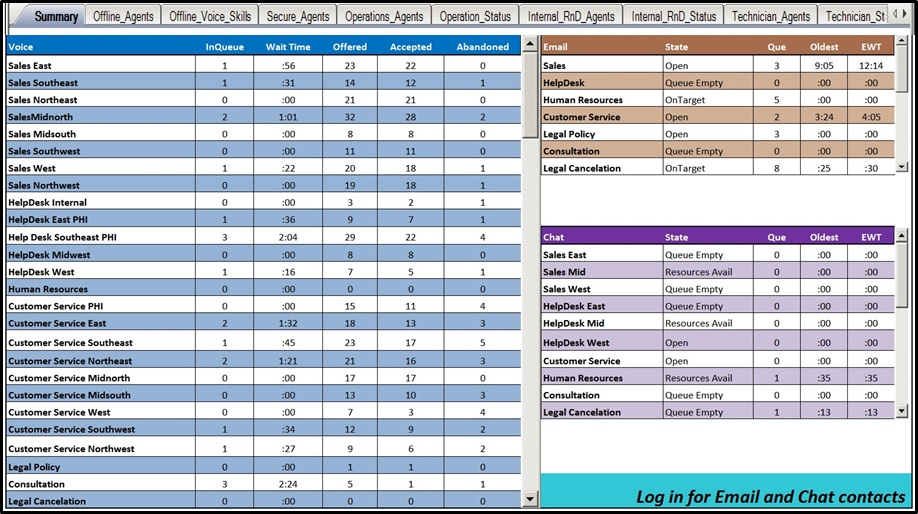Click the Email panel scrollbar thumb
The width and height of the screenshot is (918, 514).
coord(902,70)
